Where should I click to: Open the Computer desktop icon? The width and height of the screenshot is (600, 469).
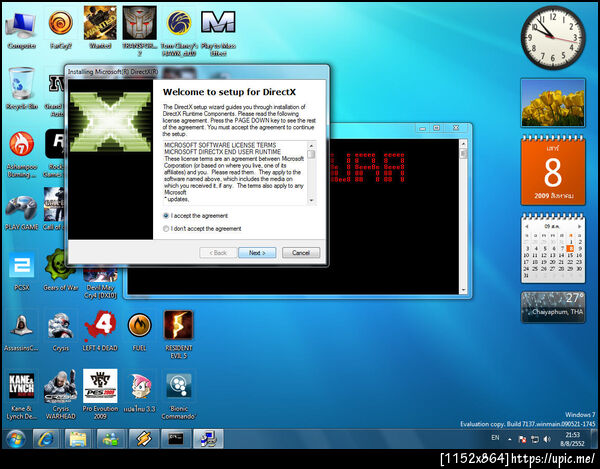click(21, 29)
